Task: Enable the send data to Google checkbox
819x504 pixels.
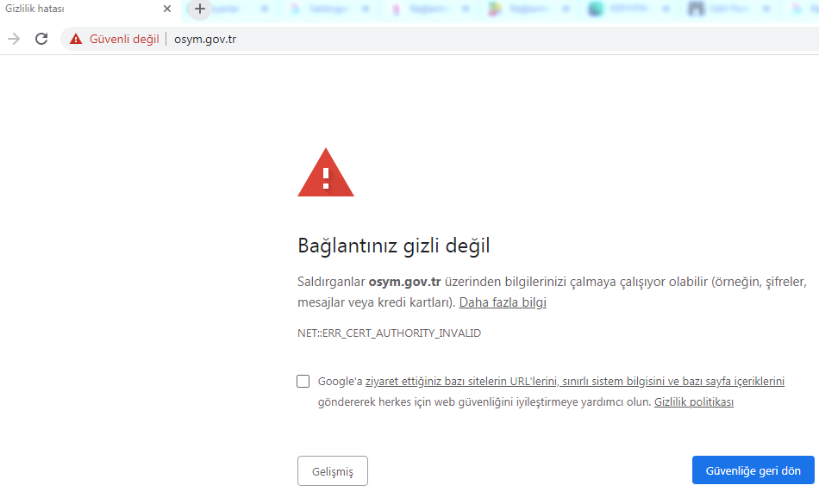Action: tap(303, 381)
